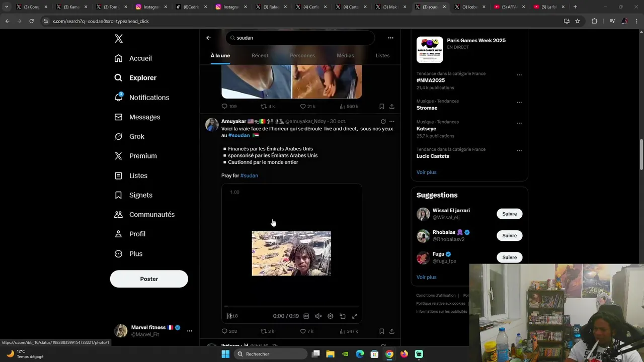Repost the post with 4 k reposts

coord(267,107)
